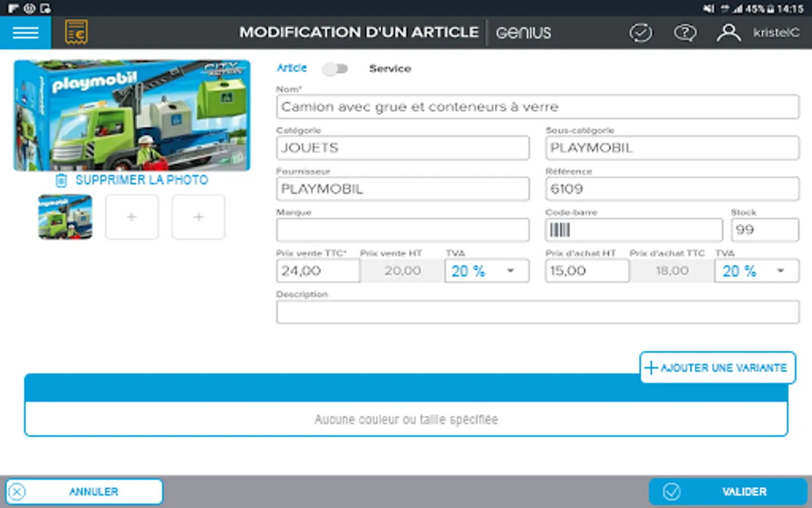Click Ajouter une variante button

[718, 368]
